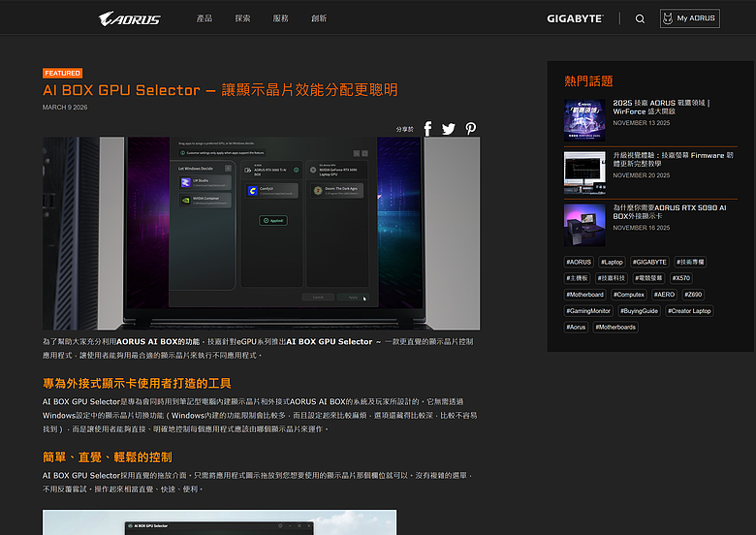Click the AORUS logo in the header
This screenshot has height=535, width=756.
click(129, 18)
